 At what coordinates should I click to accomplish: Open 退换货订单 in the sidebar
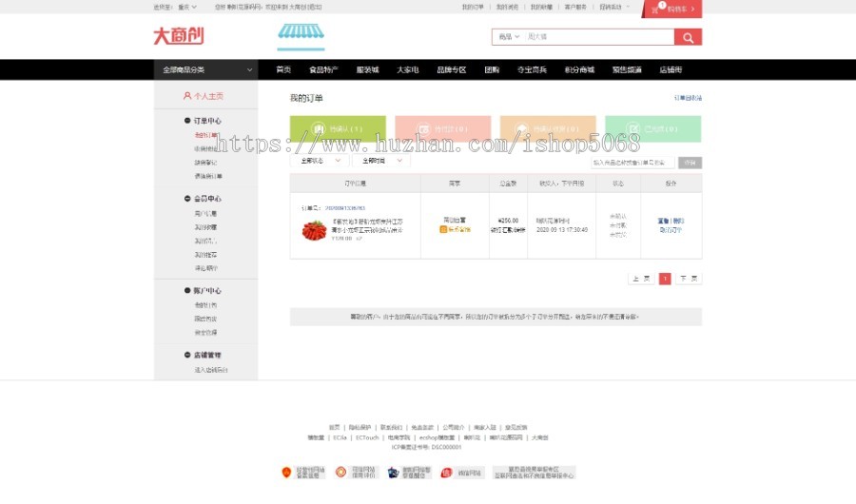pos(208,176)
